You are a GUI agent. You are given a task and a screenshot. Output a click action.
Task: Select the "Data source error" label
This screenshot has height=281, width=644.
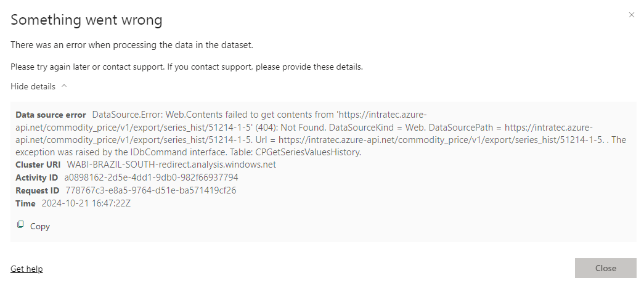pyautogui.click(x=51, y=115)
